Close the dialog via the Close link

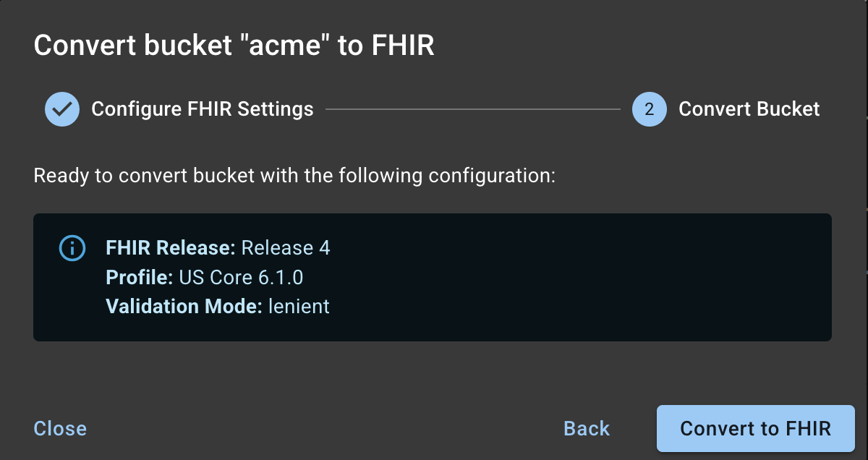coord(60,428)
